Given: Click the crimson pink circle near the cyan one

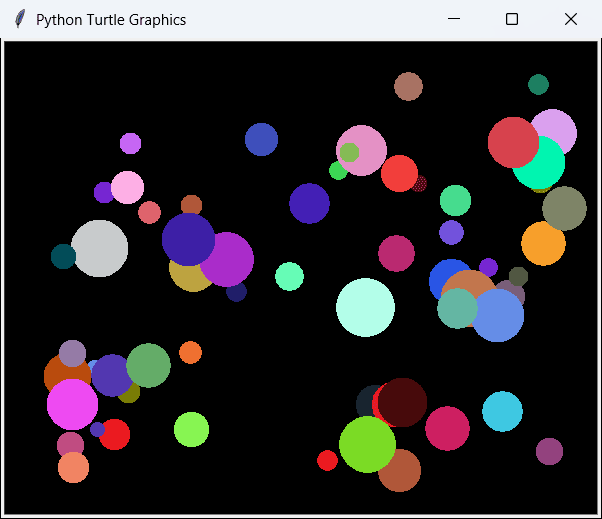Looking at the screenshot, I should coord(448,428).
